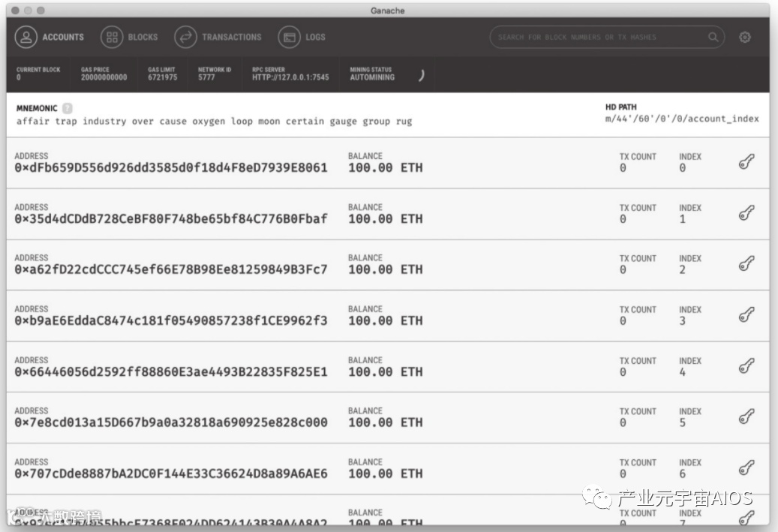This screenshot has height=532, width=778.
Task: Click the Transactions arrows icon
Action: click(185, 38)
